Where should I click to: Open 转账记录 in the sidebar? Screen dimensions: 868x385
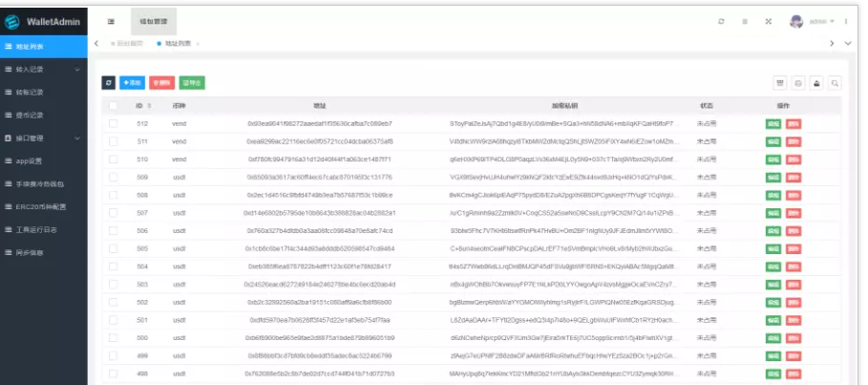pyautogui.click(x=44, y=93)
